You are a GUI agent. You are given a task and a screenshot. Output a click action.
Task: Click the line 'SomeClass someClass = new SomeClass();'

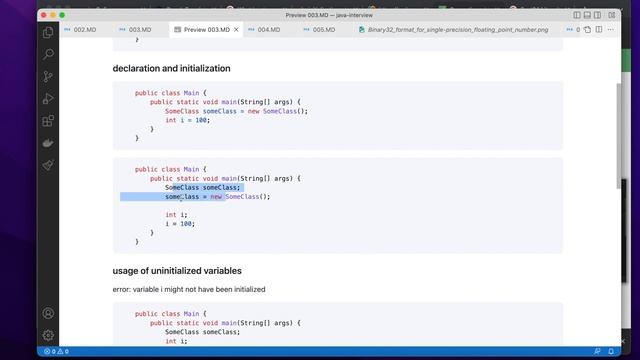point(236,111)
